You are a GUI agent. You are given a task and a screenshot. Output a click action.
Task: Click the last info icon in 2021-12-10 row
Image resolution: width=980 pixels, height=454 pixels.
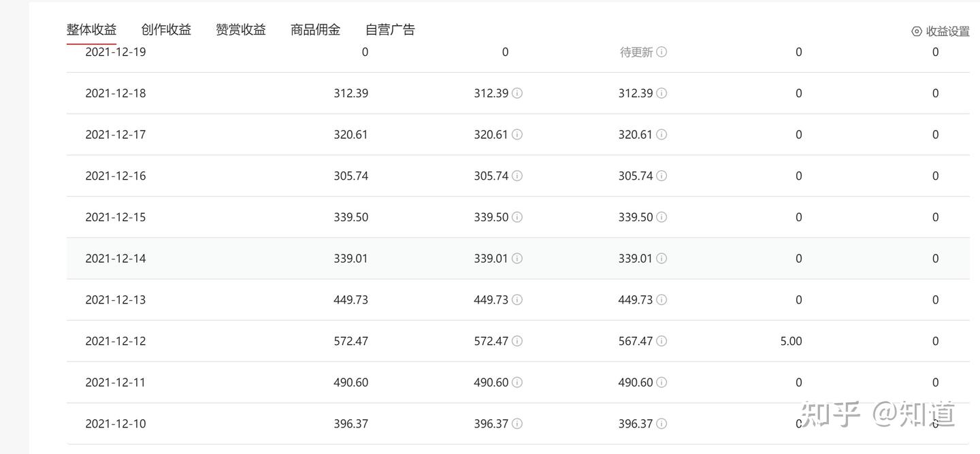click(x=661, y=424)
